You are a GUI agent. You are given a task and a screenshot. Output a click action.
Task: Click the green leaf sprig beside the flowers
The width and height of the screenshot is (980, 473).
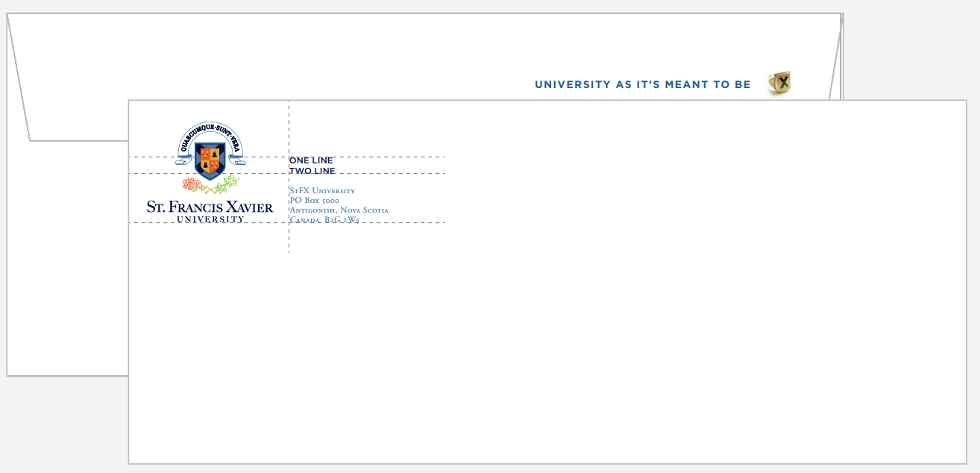pos(226,184)
